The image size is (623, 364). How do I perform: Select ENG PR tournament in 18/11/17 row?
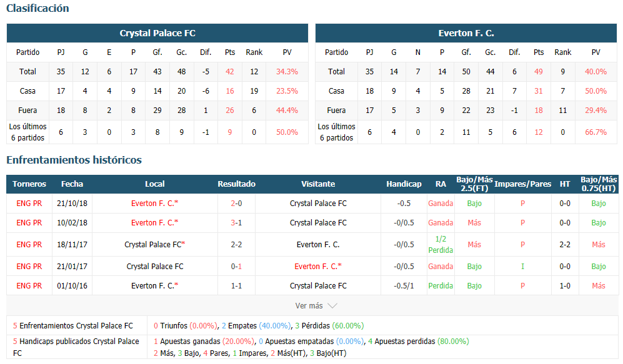coord(29,245)
